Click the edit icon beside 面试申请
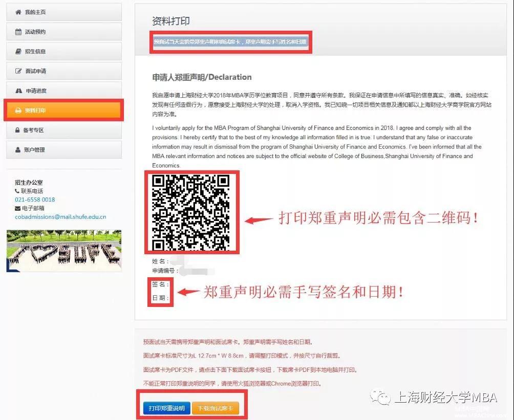The height and width of the screenshot is (420, 514). point(18,71)
